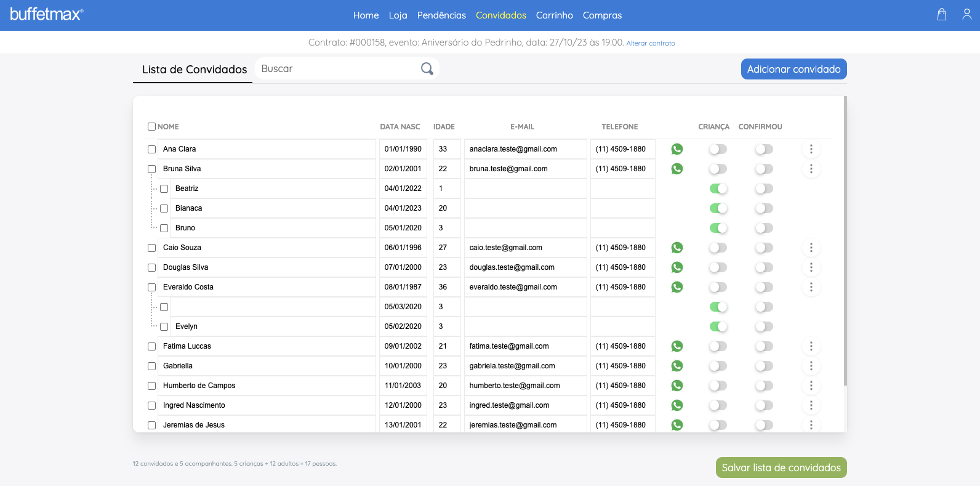980x486 pixels.
Task: Open Carrinho in the navigation
Action: [x=555, y=15]
